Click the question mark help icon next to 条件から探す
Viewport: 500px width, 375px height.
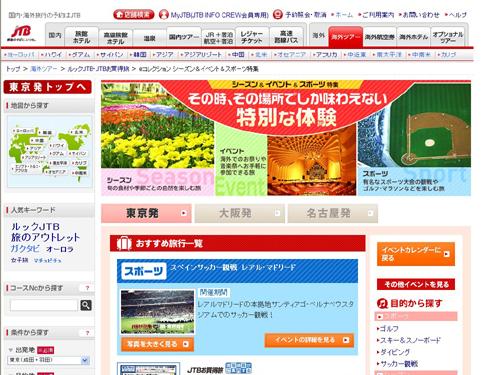(x=87, y=332)
